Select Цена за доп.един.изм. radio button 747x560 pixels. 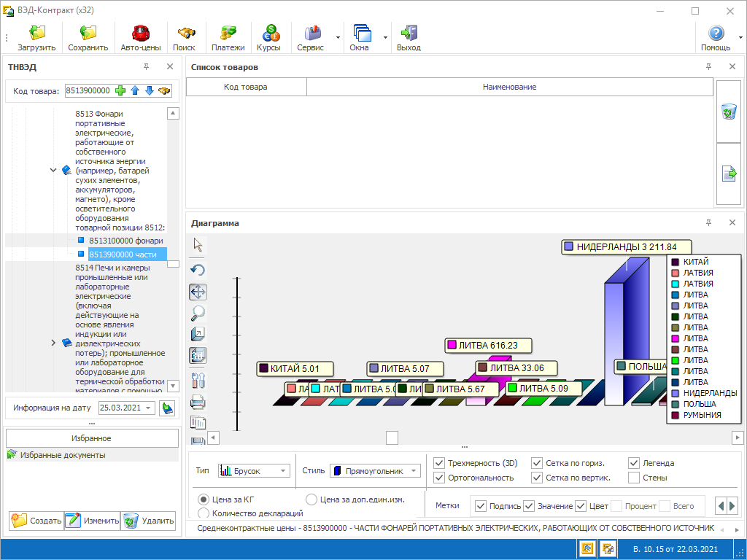(x=311, y=499)
